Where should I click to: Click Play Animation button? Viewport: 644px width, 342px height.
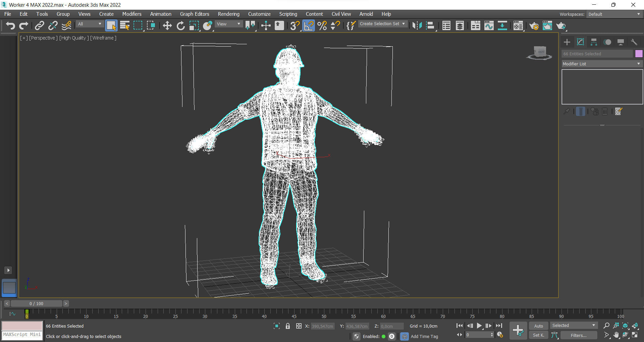pos(479,326)
